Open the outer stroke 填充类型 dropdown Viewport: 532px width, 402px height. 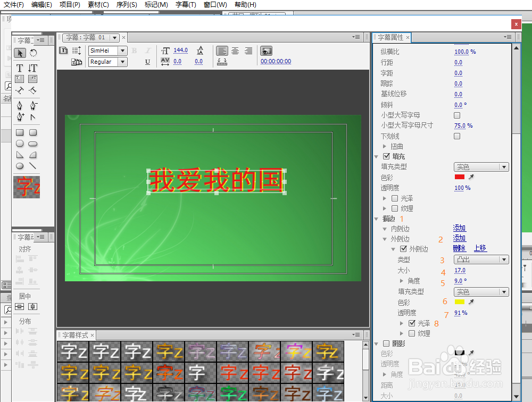pos(481,292)
